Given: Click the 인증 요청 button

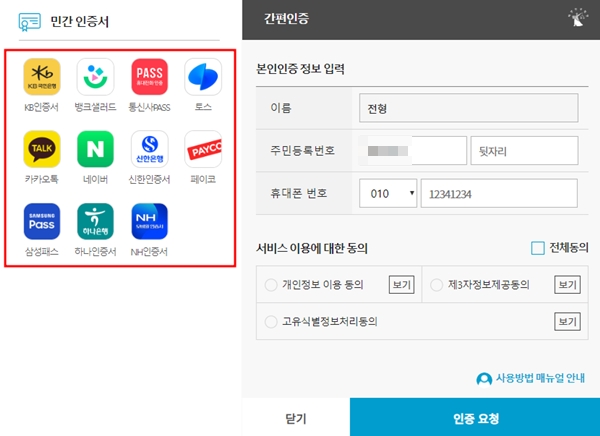Looking at the screenshot, I should 475,417.
